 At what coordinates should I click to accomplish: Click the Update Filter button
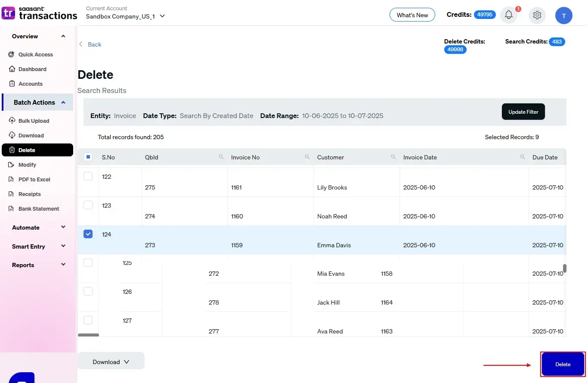(x=523, y=112)
